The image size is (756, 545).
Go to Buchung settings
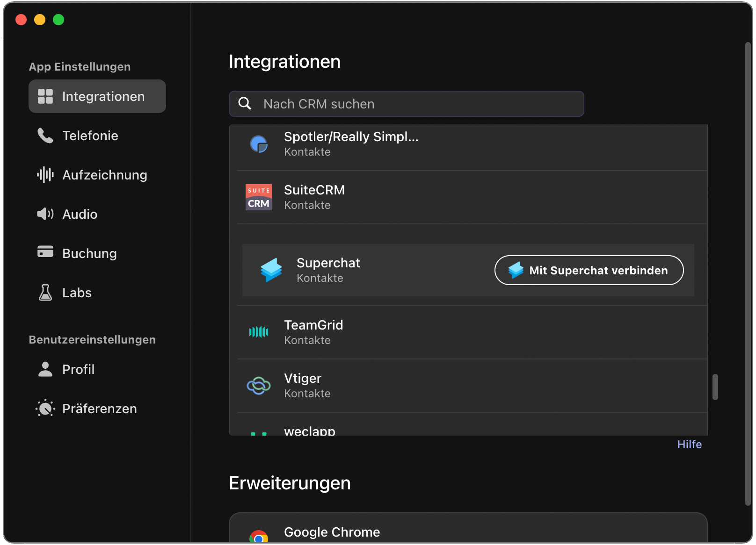(x=89, y=253)
